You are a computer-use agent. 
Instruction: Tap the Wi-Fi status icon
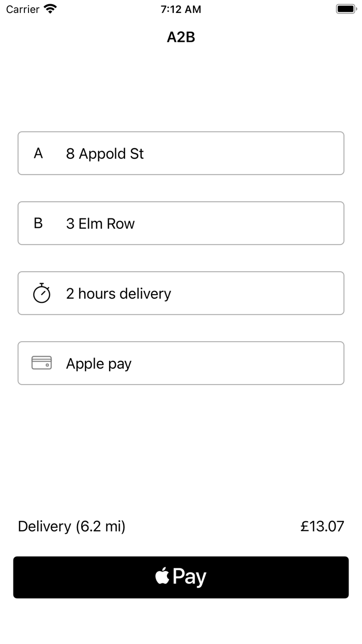(x=50, y=9)
